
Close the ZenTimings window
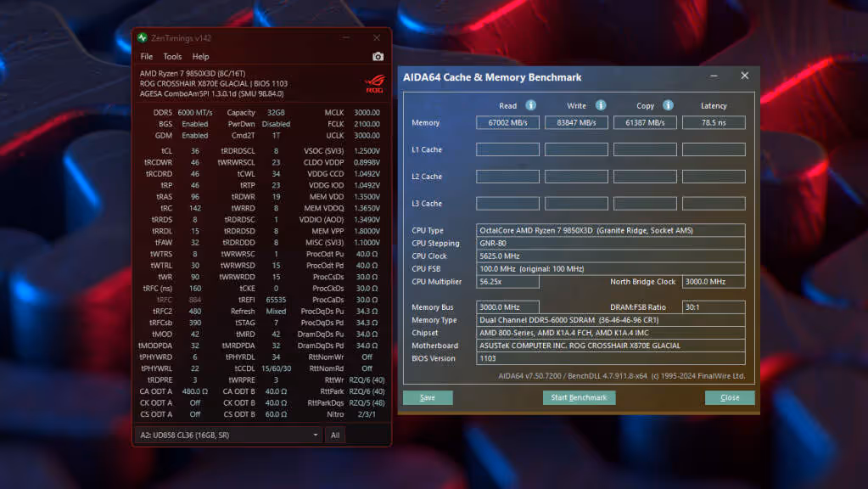pyautogui.click(x=377, y=37)
